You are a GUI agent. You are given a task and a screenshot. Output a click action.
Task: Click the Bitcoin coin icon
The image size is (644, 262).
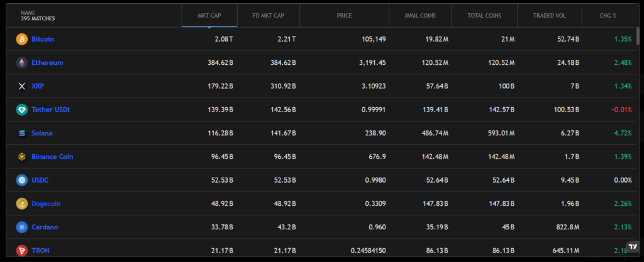point(22,39)
